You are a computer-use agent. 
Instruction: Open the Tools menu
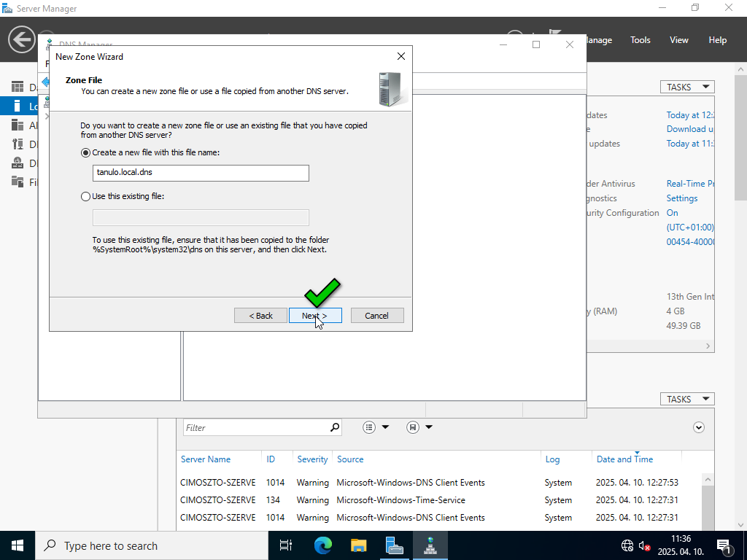[640, 40]
